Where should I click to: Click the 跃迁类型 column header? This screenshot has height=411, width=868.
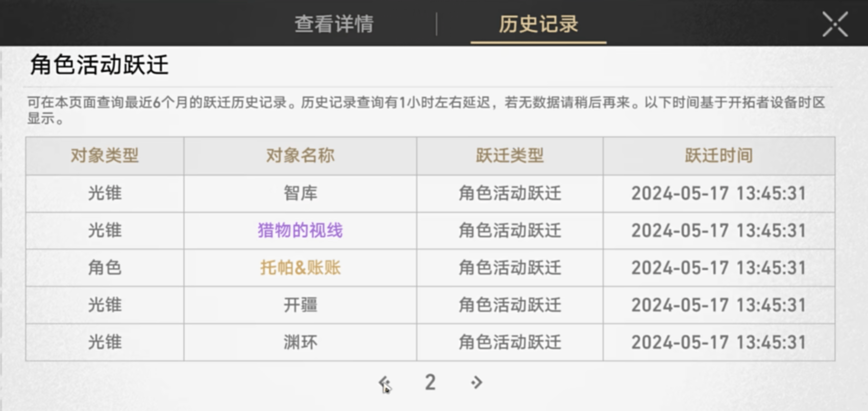(x=510, y=156)
